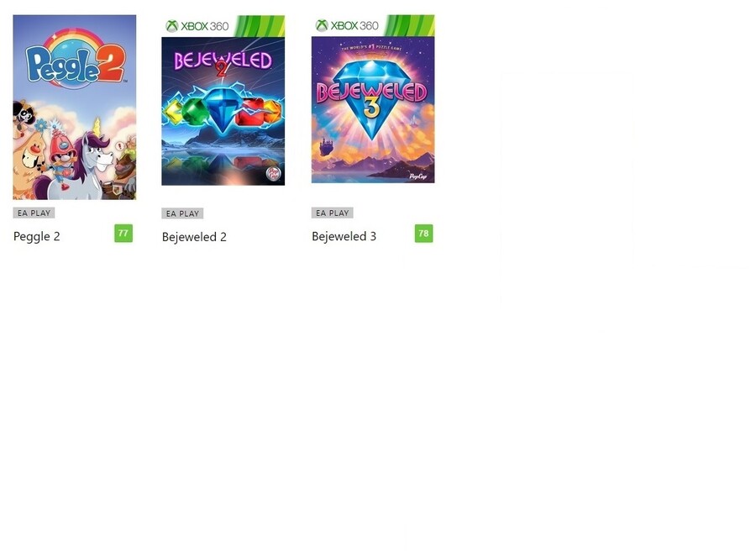Click the Xbox 360 logo above Bejeweled 2

197,26
